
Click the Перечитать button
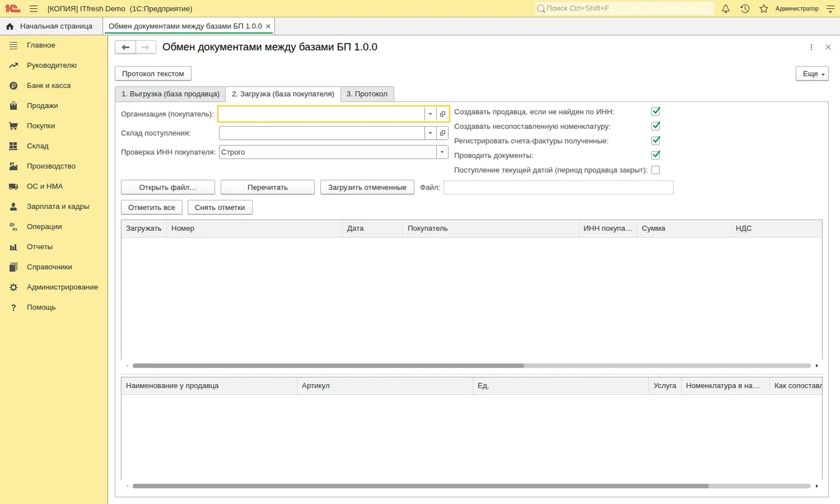(x=268, y=187)
